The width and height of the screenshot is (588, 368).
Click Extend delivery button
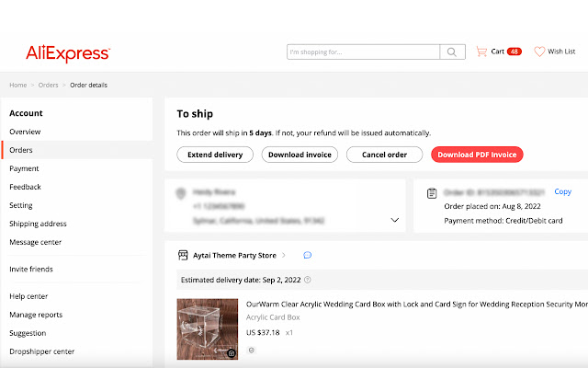215,155
